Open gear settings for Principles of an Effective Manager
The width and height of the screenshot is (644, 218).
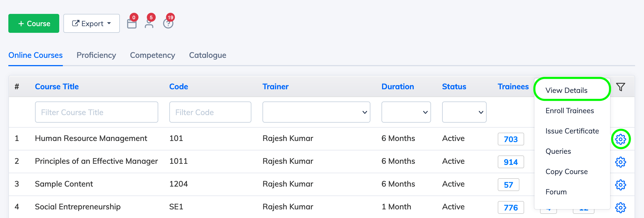click(621, 162)
